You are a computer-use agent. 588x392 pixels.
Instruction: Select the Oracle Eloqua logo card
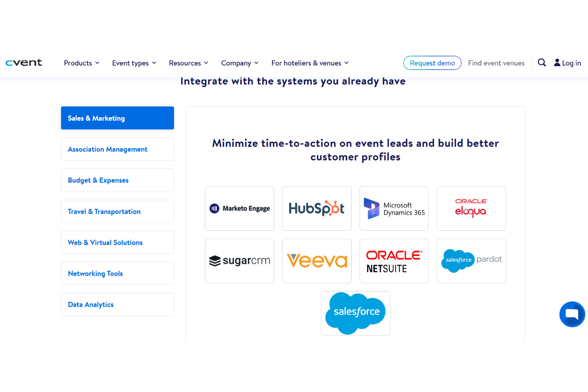(471, 209)
